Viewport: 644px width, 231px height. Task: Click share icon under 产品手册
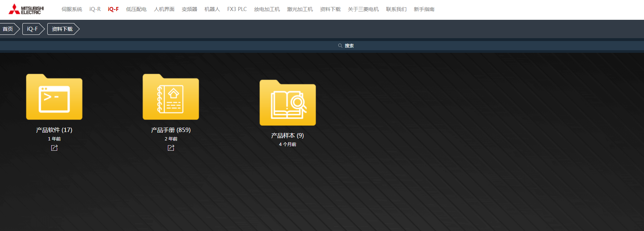171,148
